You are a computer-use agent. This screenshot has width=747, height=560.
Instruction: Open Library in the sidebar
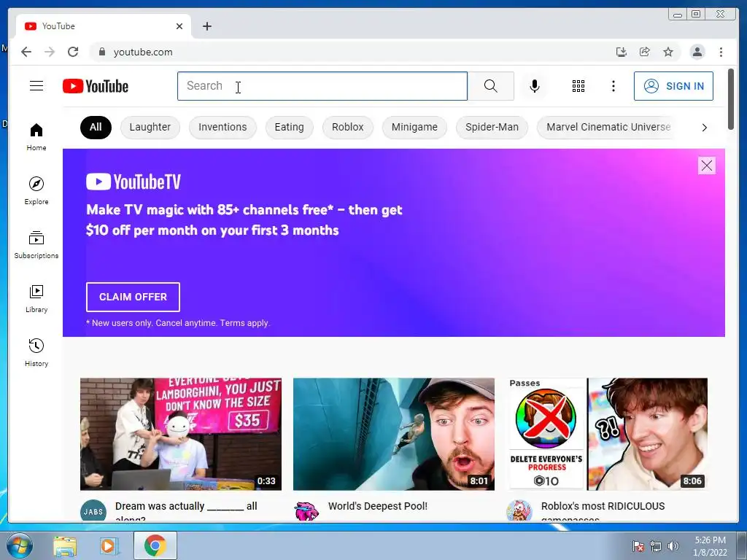[x=36, y=298]
